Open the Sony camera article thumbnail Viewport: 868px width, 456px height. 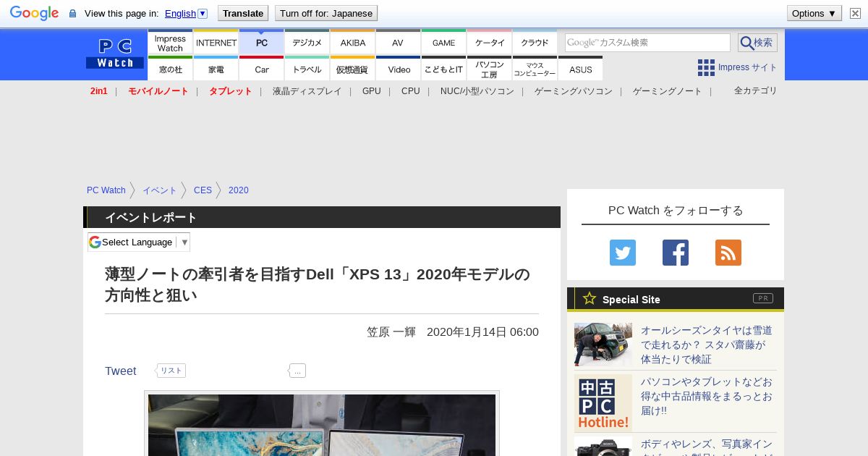tap(603, 447)
